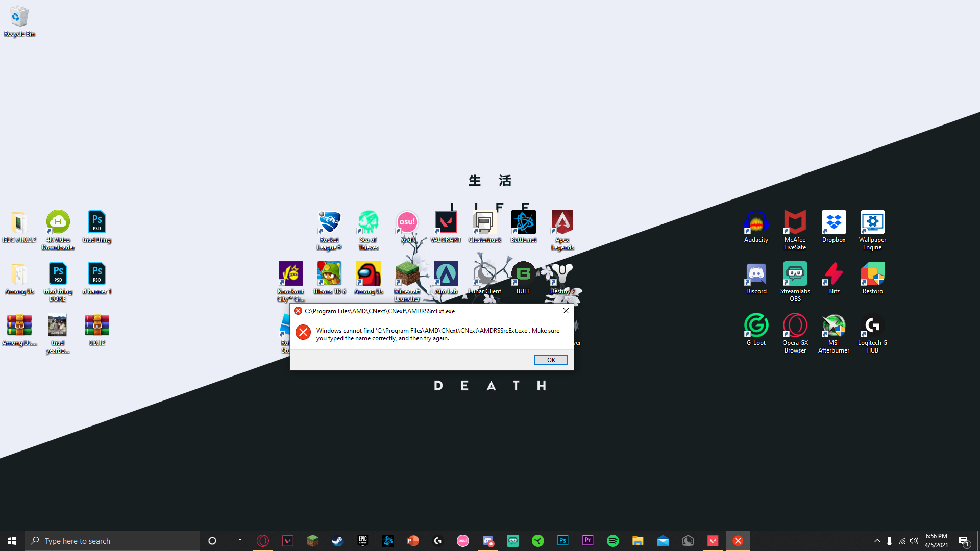The width and height of the screenshot is (980, 551).
Task: Open network settings in system tray
Action: (902, 541)
